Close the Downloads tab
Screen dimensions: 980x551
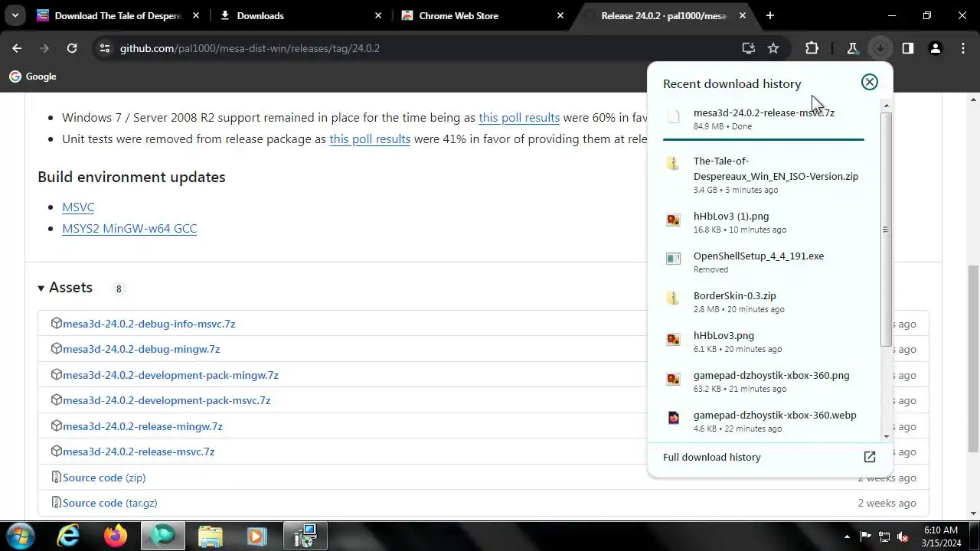coord(378,15)
